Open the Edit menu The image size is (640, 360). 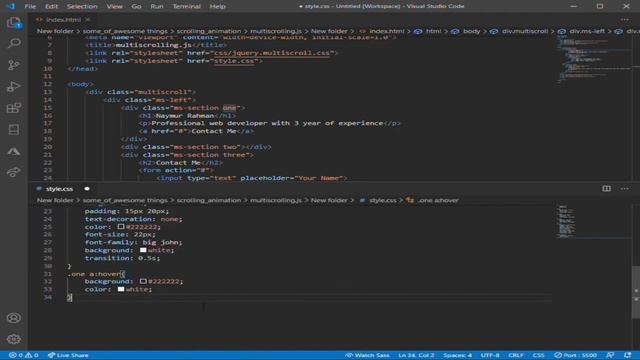(51, 6)
